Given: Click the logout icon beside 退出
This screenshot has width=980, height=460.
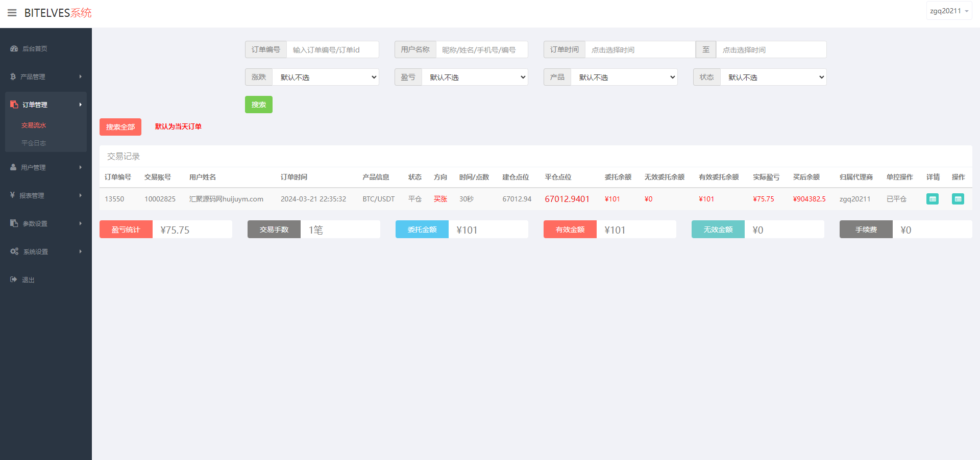Looking at the screenshot, I should [x=14, y=279].
